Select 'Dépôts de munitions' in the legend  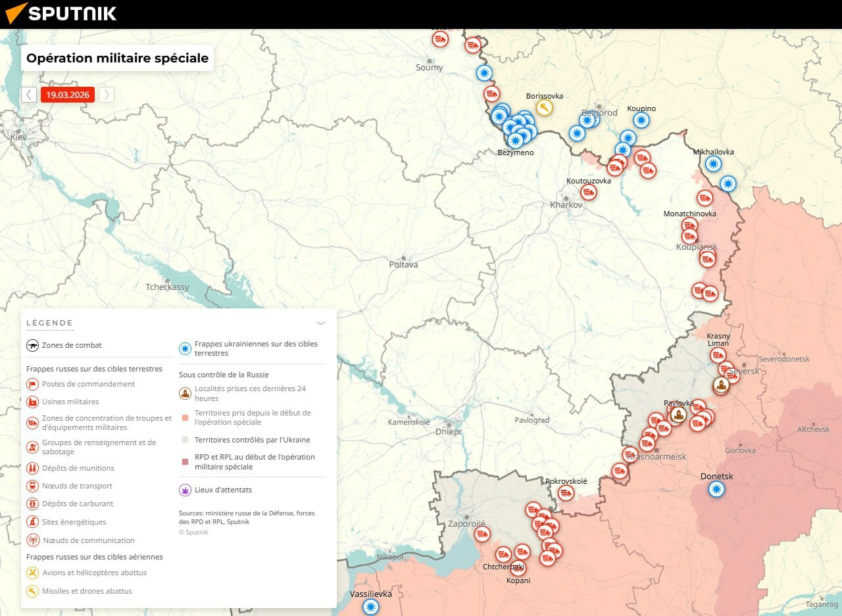point(78,468)
